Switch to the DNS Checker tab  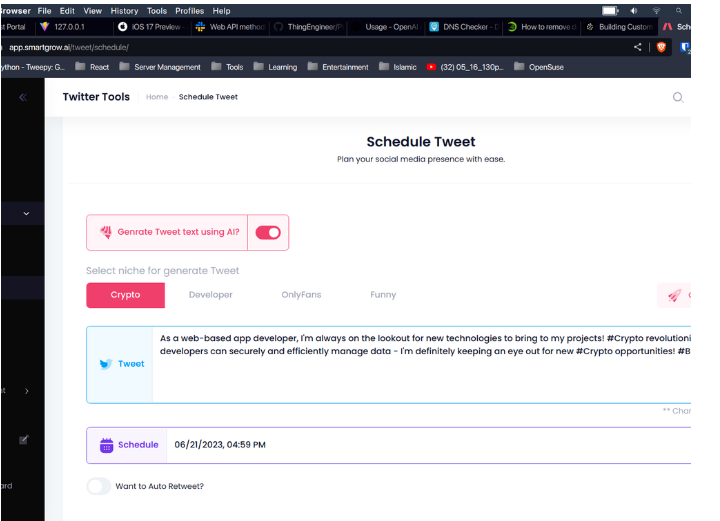click(x=464, y=27)
